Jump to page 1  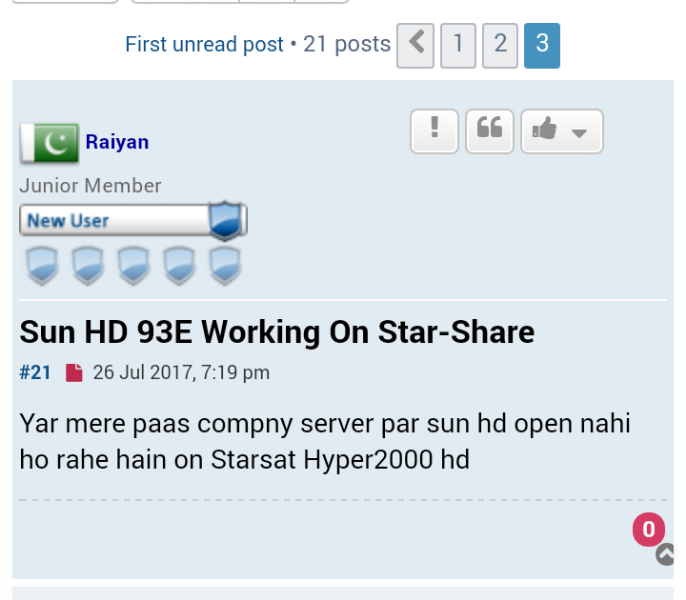tap(458, 46)
